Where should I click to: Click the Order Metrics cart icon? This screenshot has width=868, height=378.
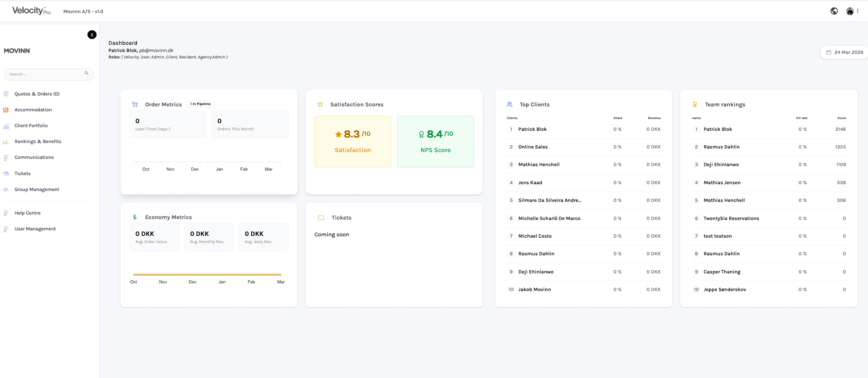pos(135,104)
